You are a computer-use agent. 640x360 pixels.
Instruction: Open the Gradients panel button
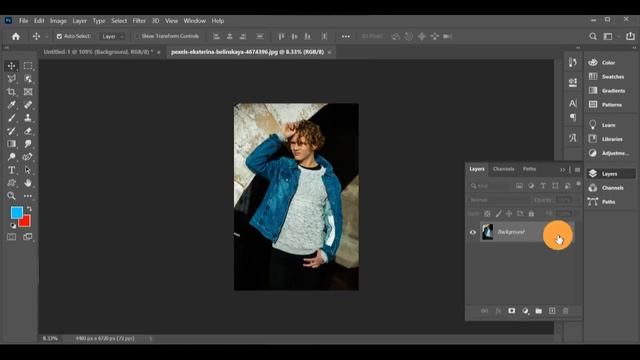607,91
